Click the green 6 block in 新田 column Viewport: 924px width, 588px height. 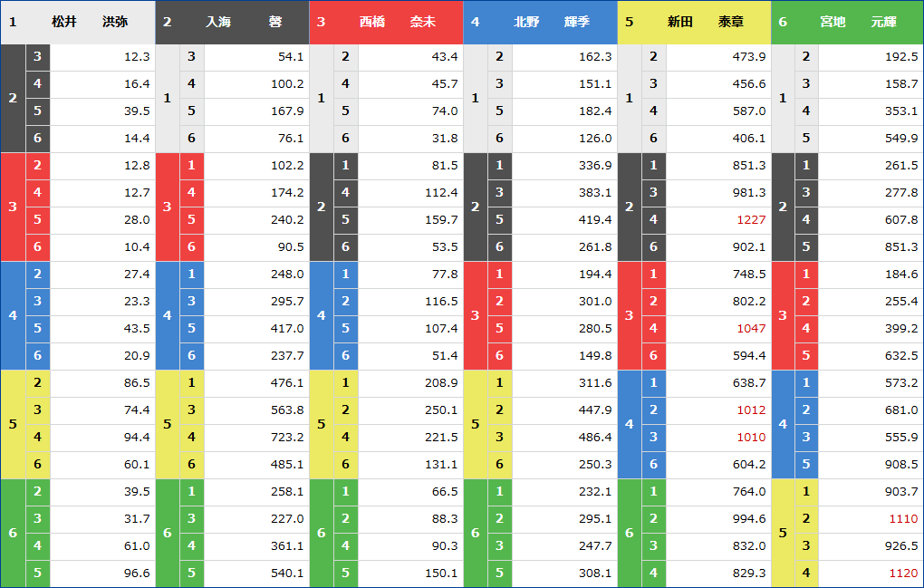click(x=629, y=533)
